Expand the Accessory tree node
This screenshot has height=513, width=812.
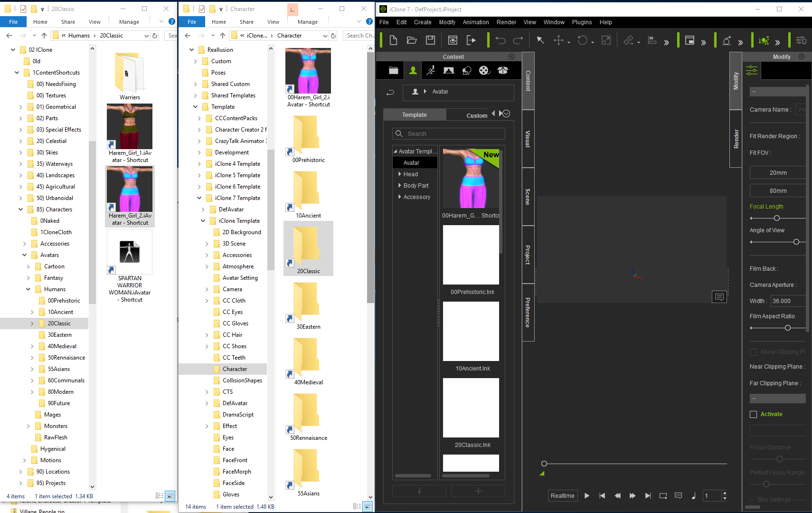click(400, 197)
